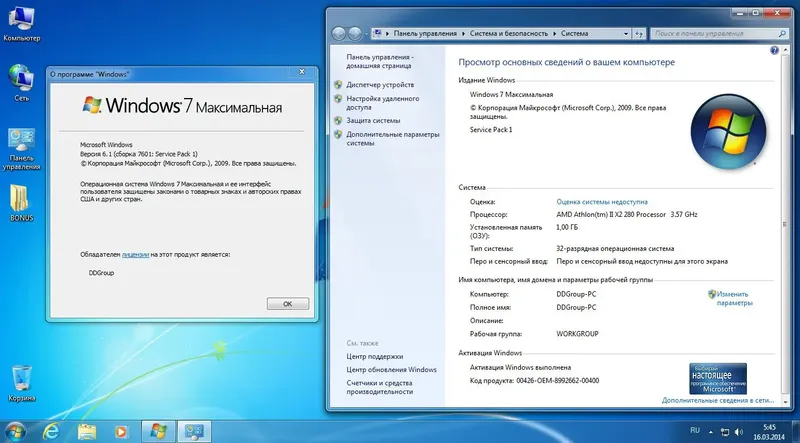This screenshot has width=800, height=443.
Task: Click the WORKGROUP value
Action: [577, 334]
